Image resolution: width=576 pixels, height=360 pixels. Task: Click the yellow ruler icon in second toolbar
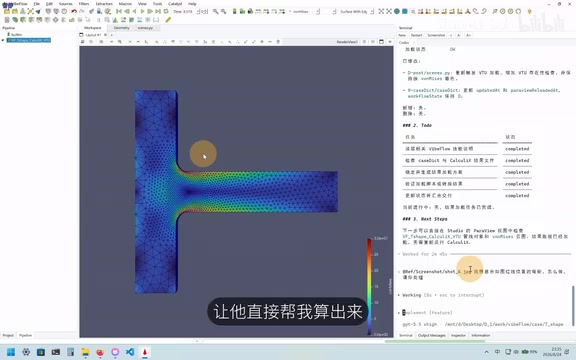pos(168,20)
